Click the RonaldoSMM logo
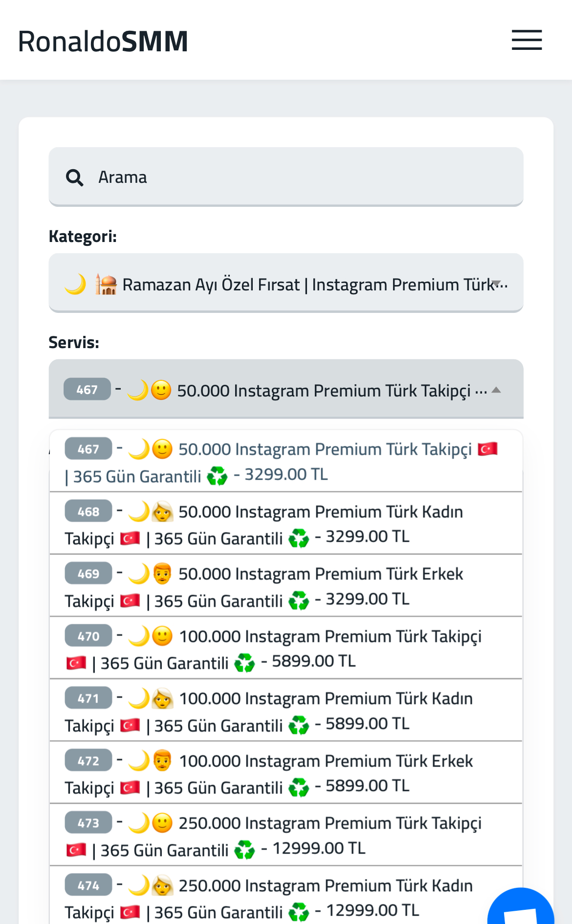This screenshot has height=924, width=572. point(103,41)
